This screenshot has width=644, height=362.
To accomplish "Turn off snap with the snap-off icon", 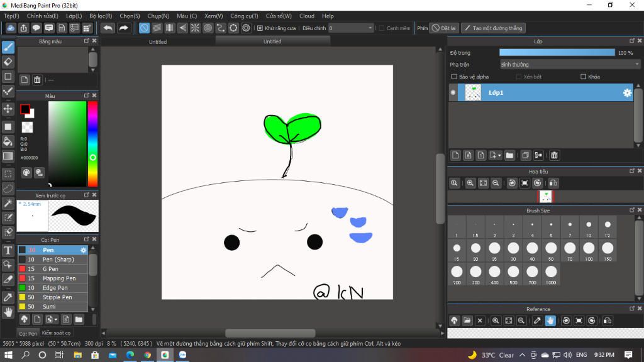I will [144, 28].
